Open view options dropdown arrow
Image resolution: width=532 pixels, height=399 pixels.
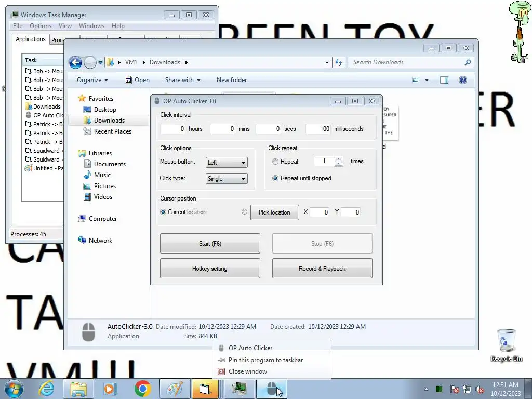[x=427, y=80]
